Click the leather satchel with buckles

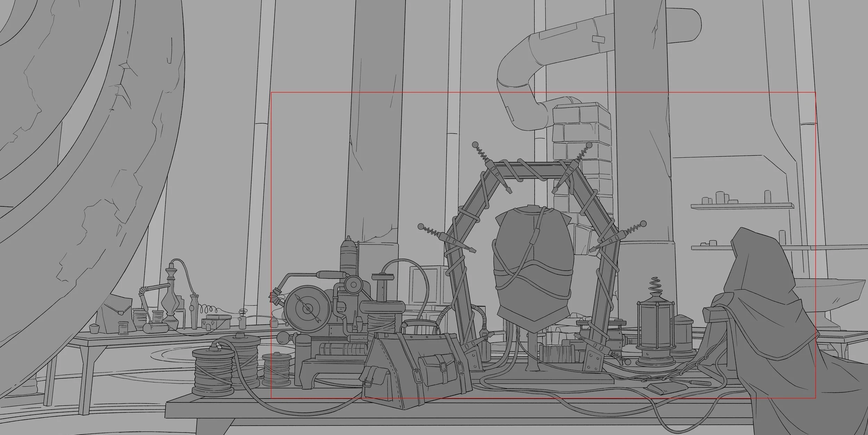413,368
